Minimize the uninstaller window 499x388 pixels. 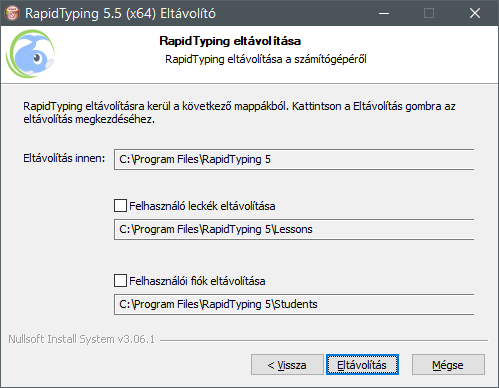pos(384,13)
